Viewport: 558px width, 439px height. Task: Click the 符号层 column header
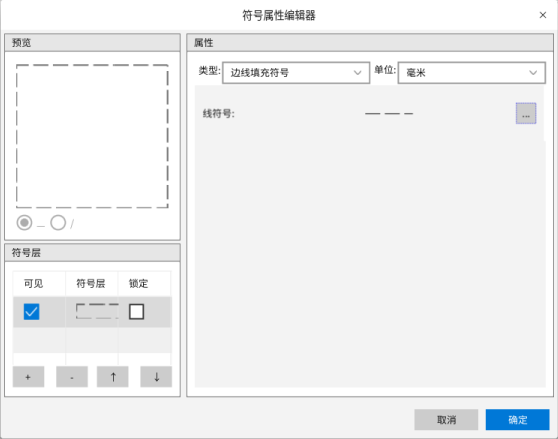[x=92, y=284]
